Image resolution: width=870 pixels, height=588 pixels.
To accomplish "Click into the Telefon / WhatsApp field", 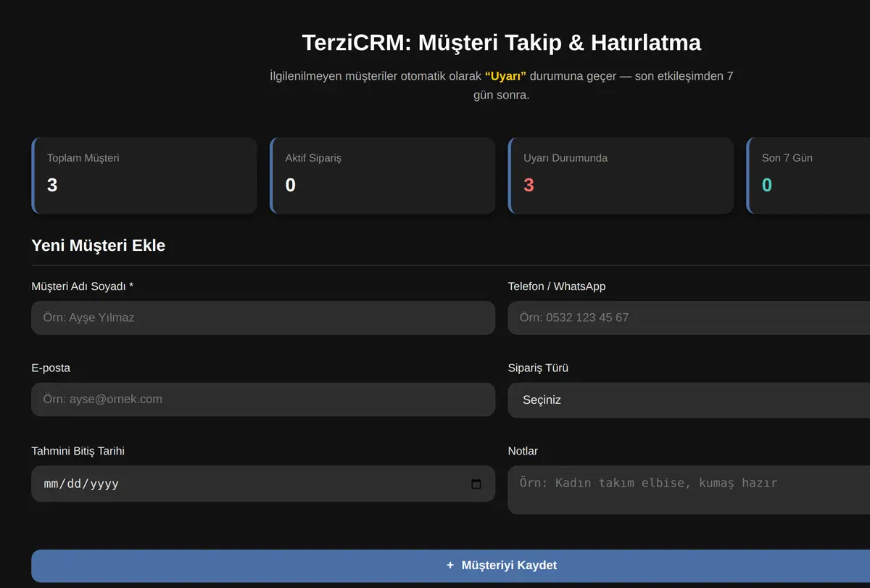I will [x=689, y=318].
